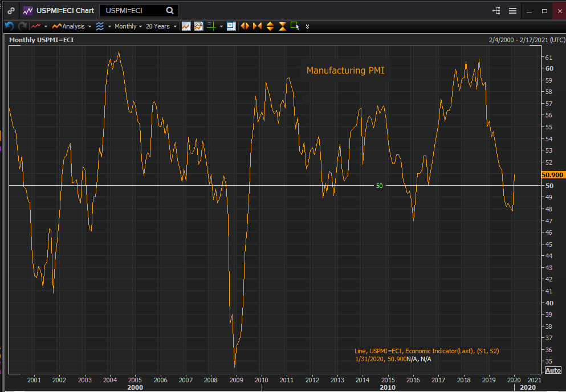Image resolution: width=566 pixels, height=392 pixels.
Task: Click the vertical expand arrows icon
Action: click(x=270, y=26)
